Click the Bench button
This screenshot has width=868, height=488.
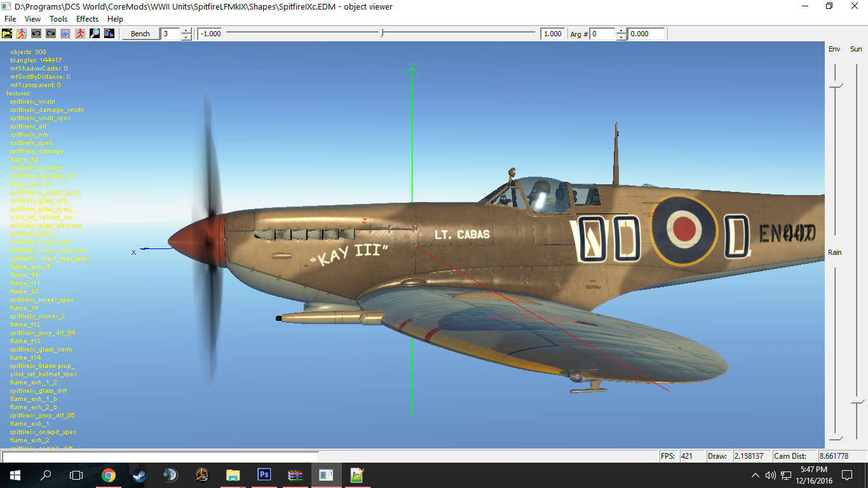(x=140, y=34)
